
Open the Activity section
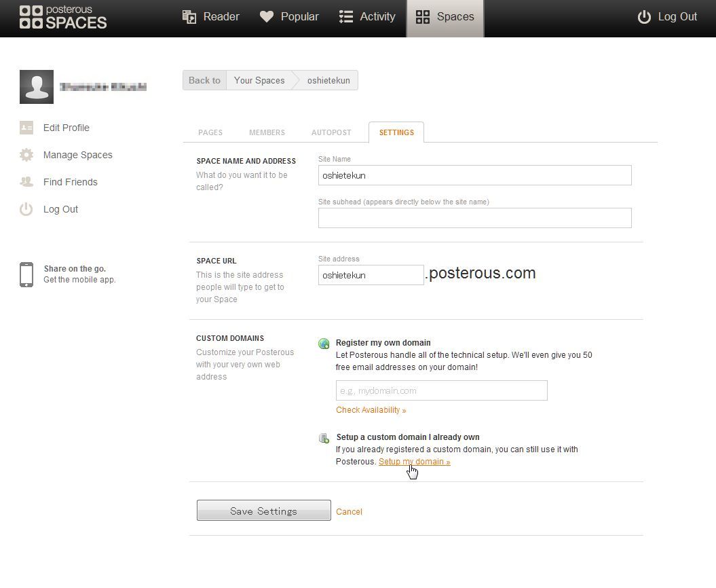(367, 17)
